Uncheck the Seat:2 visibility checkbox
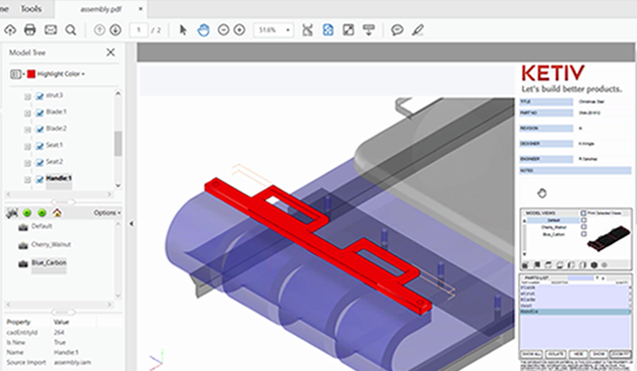The height and width of the screenshot is (371, 637). coord(39,163)
